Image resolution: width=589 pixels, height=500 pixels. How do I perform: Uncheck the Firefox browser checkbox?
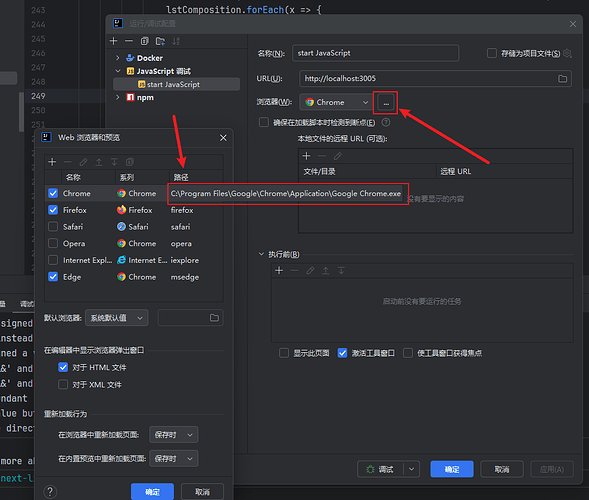[53, 210]
